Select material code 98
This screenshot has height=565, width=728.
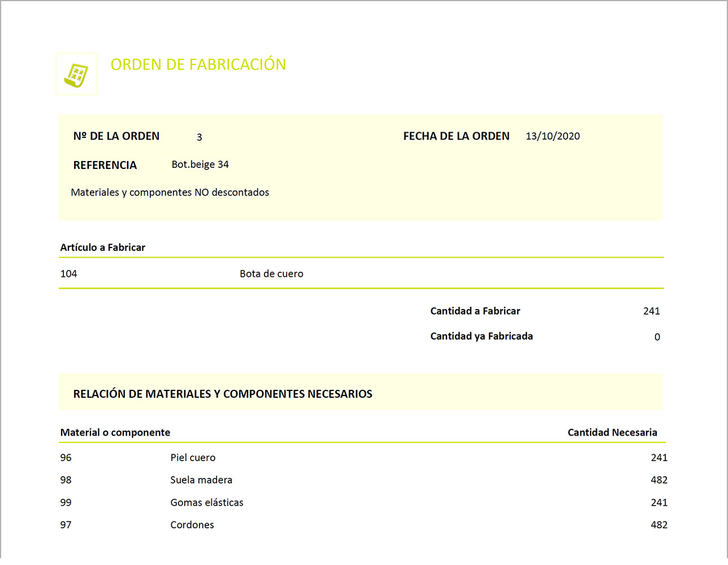(x=66, y=480)
